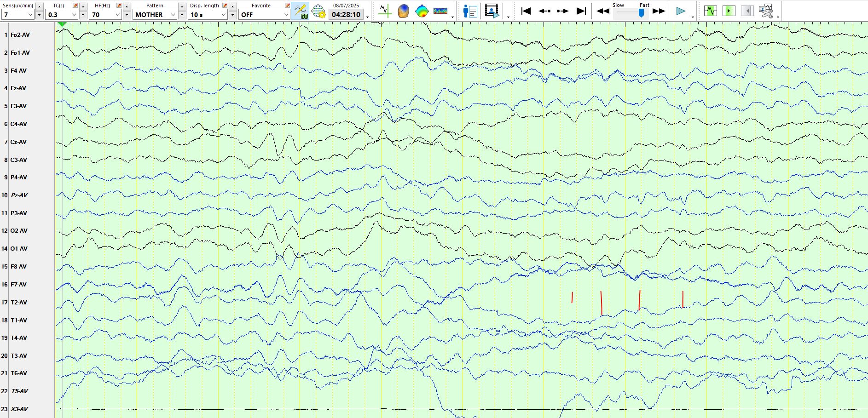Step forward one event with right arrow-dot
The image size is (868, 418).
pyautogui.click(x=562, y=11)
